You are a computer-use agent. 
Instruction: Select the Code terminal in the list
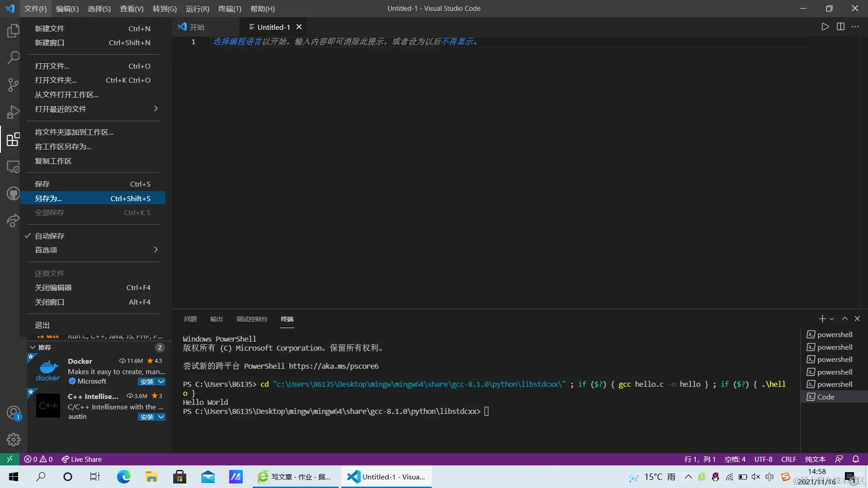click(826, 397)
